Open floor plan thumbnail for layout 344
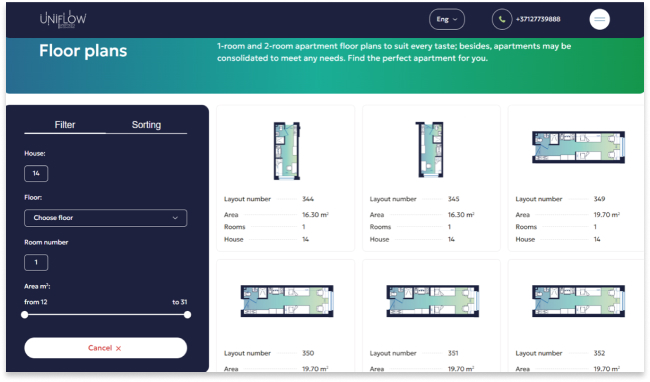The image size is (650, 382). (286, 151)
